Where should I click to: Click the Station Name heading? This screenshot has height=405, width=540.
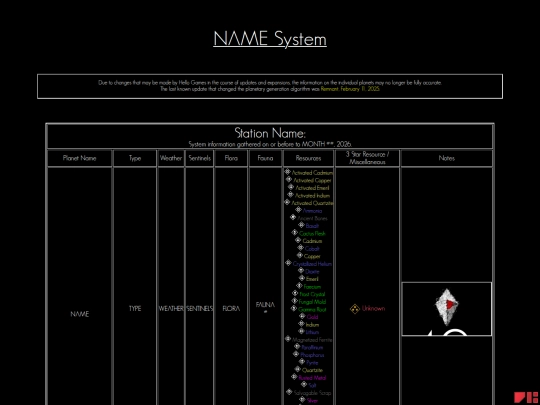[x=270, y=133]
